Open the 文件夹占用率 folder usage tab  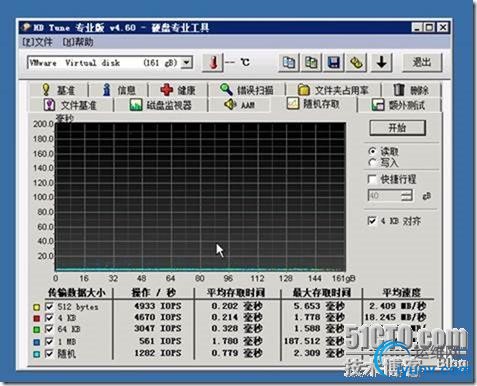click(333, 90)
